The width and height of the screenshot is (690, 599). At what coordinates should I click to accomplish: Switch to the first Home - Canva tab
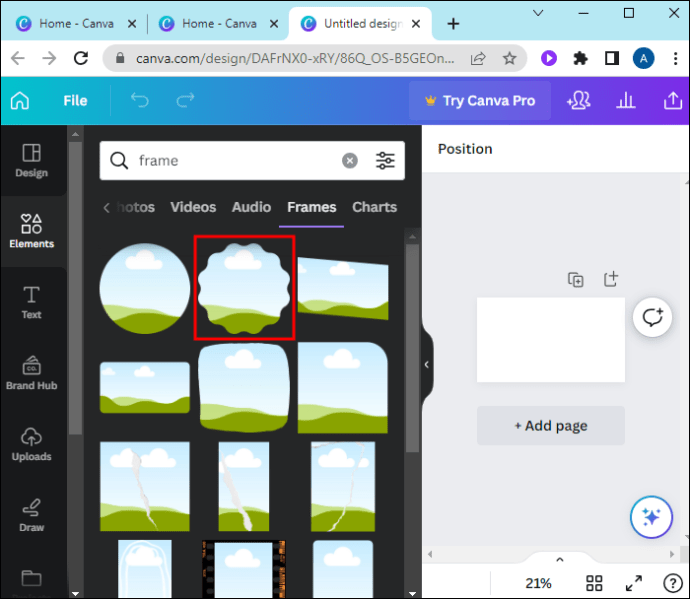pyautogui.click(x=76, y=23)
